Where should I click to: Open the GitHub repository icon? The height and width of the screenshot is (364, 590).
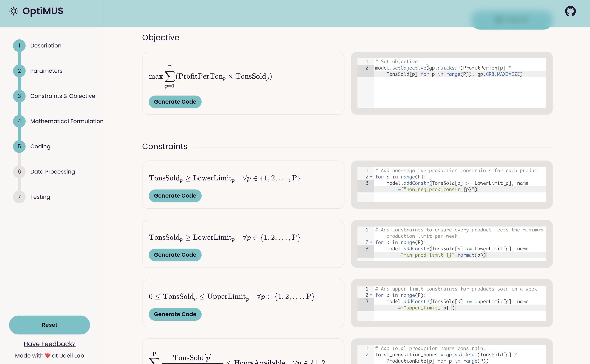pos(570,11)
